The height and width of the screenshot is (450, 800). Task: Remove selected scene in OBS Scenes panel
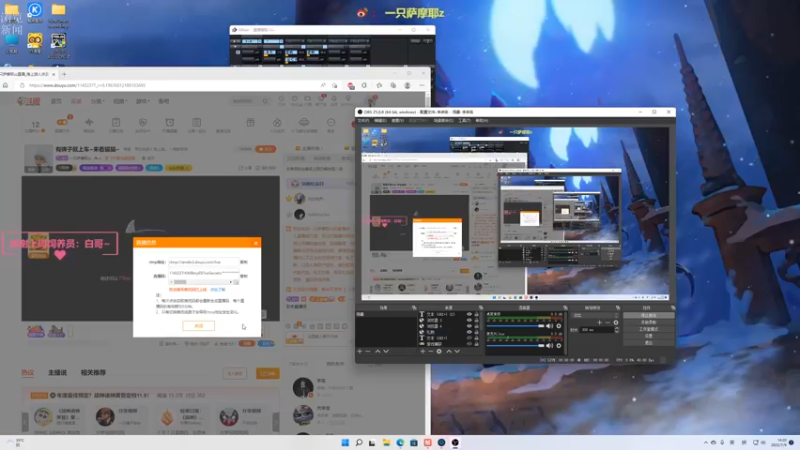click(x=368, y=352)
